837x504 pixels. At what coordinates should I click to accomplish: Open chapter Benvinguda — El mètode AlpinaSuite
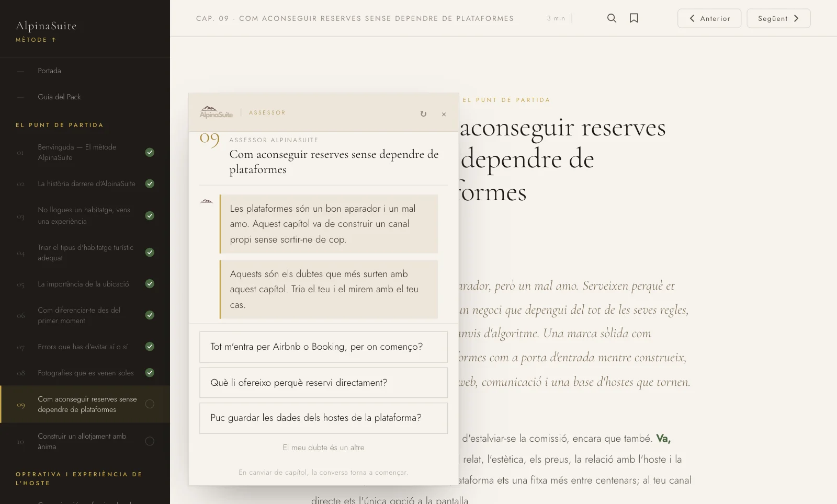(x=85, y=152)
